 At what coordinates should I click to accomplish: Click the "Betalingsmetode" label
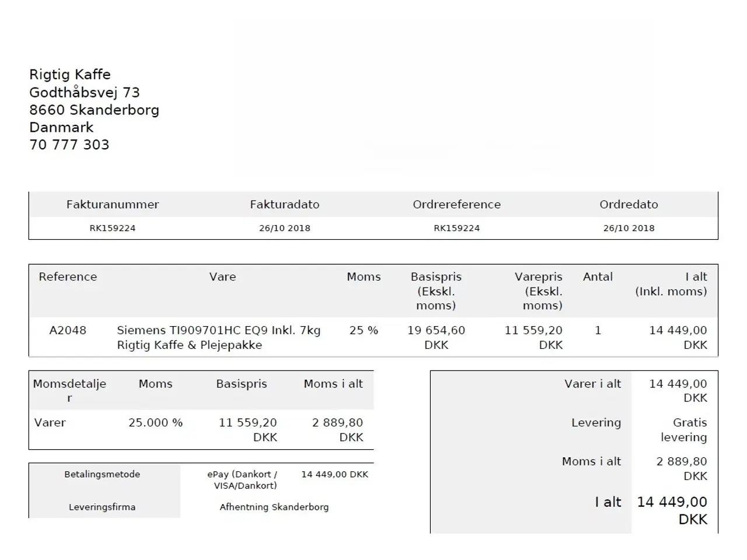pos(102,475)
